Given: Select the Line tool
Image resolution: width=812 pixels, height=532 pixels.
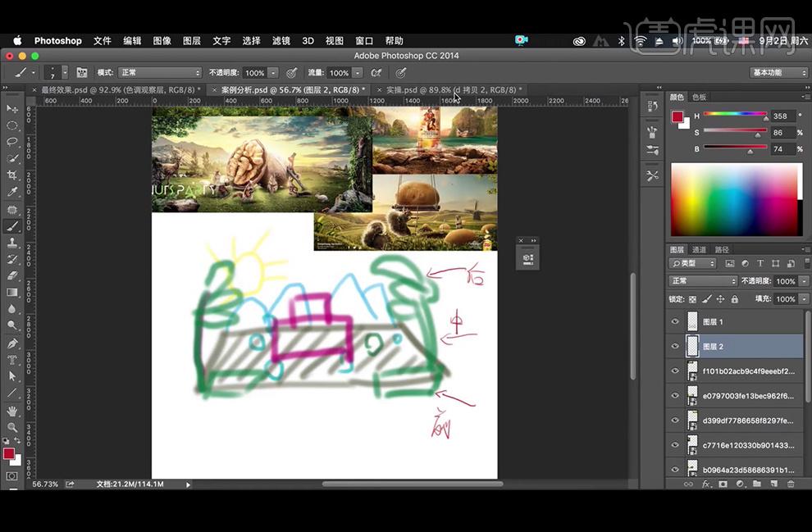Looking at the screenshot, I should pyautogui.click(x=12, y=393).
